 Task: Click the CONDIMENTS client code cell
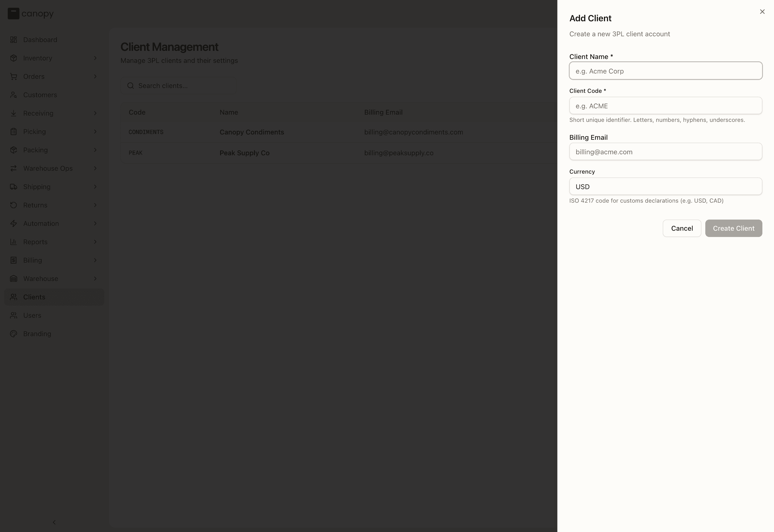146,132
